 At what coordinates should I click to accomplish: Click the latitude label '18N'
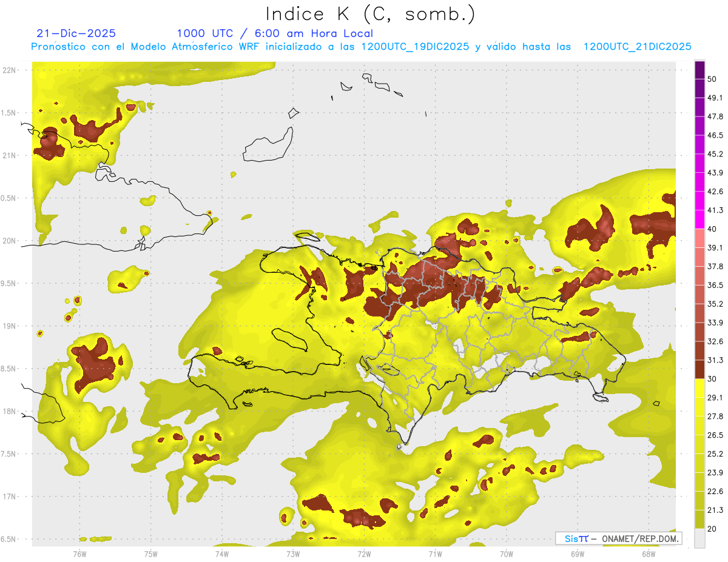click(x=9, y=412)
